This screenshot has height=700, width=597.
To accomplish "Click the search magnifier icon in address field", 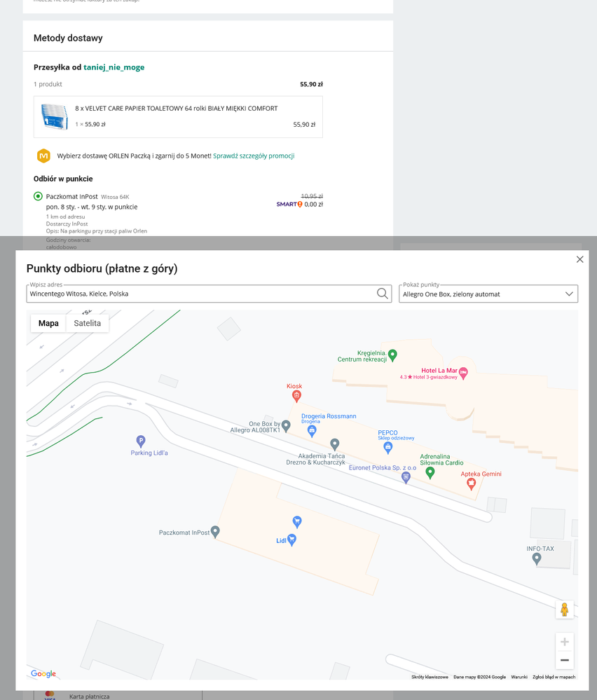I will click(x=382, y=294).
